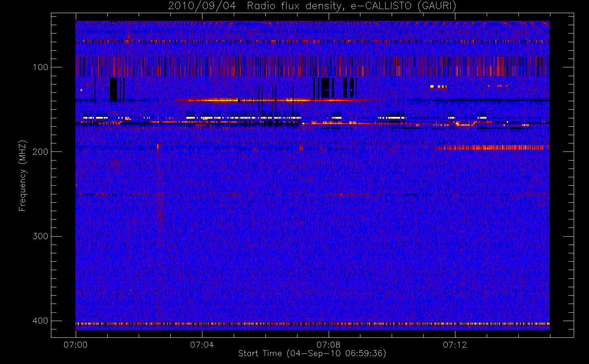This screenshot has width=589, height=364.
Task: Click the "Frequency (MHZ)" vertical axis label
Action: (23, 175)
